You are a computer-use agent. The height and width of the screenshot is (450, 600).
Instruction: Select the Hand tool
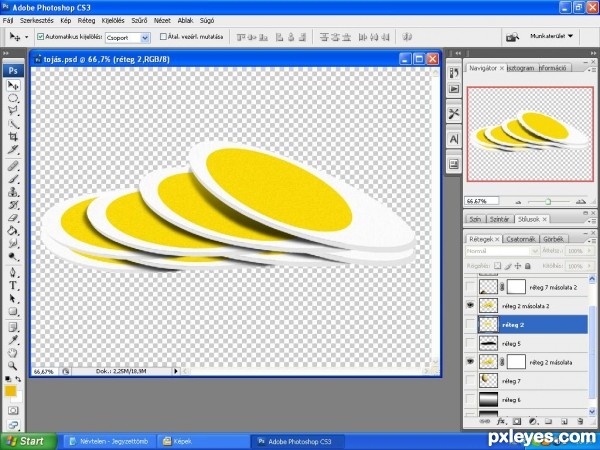click(13, 353)
